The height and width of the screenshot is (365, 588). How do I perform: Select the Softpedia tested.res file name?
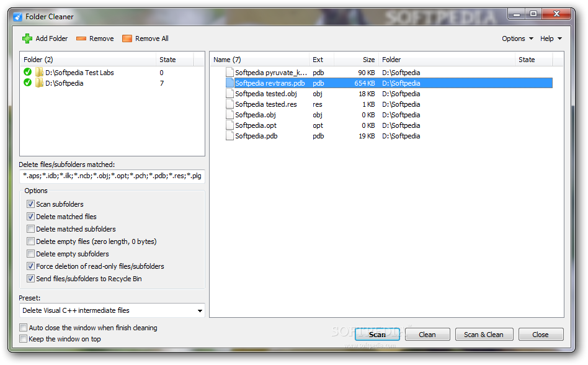(x=266, y=104)
